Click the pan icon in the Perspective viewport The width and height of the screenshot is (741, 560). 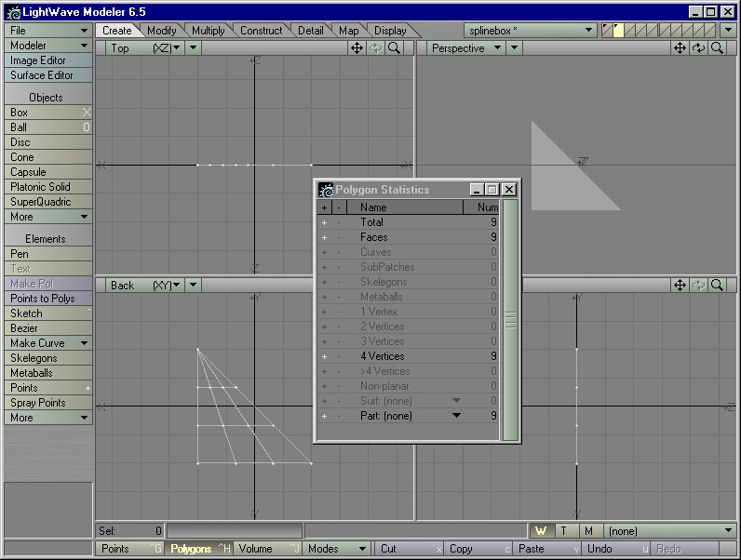pos(680,48)
